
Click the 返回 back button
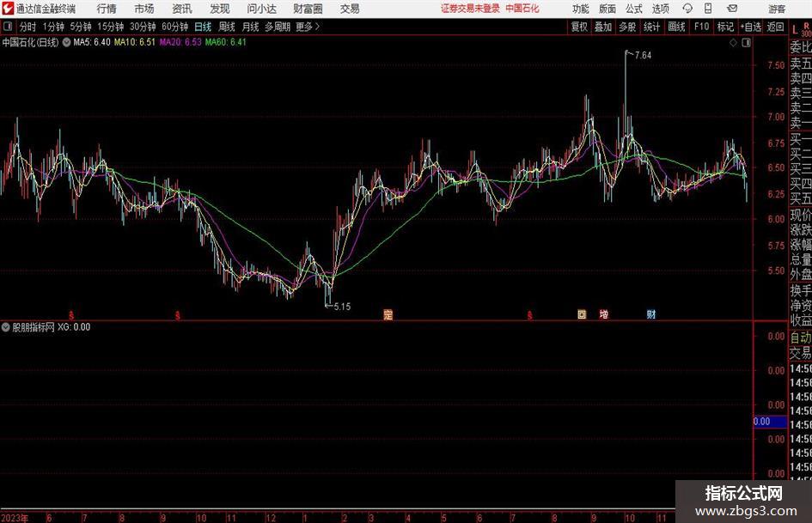pyautogui.click(x=776, y=27)
